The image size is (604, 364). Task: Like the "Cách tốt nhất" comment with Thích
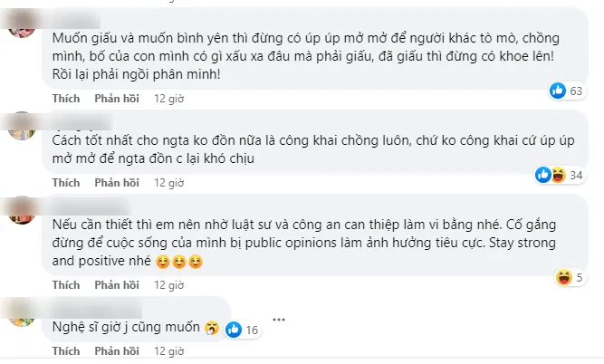coord(66,182)
